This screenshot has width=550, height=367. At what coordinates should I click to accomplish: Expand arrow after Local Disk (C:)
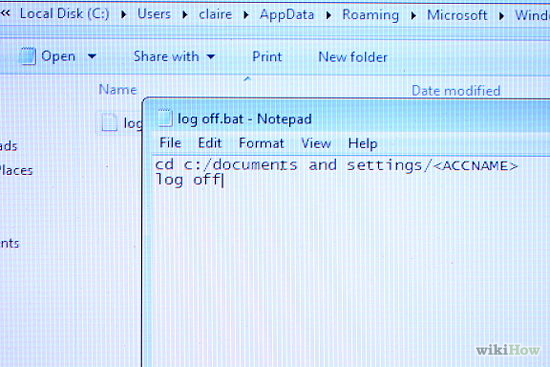pyautogui.click(x=123, y=14)
